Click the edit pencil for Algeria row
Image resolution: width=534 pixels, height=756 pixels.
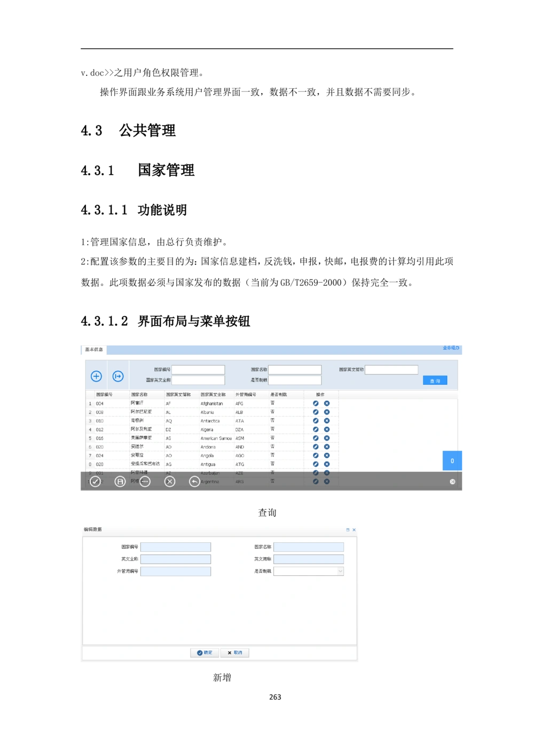pos(316,430)
